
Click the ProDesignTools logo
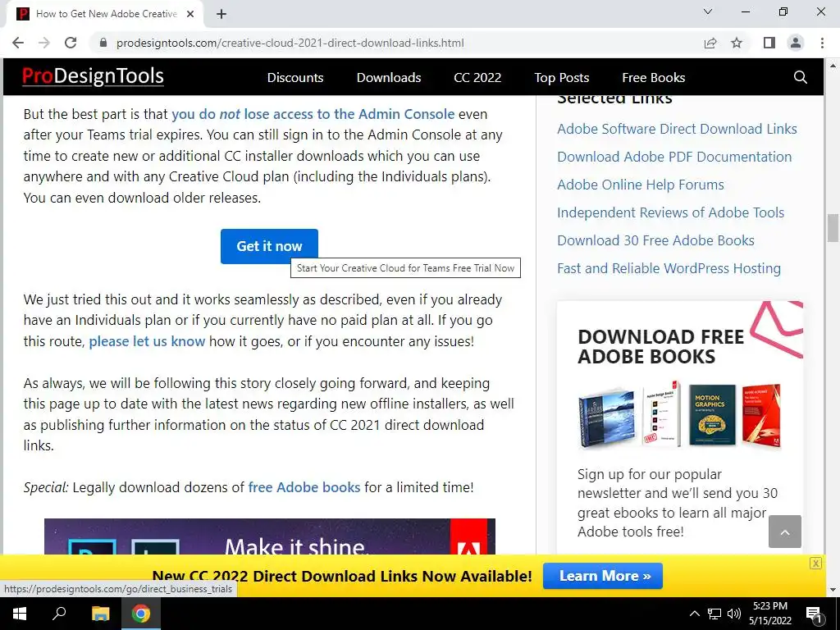[93, 76]
